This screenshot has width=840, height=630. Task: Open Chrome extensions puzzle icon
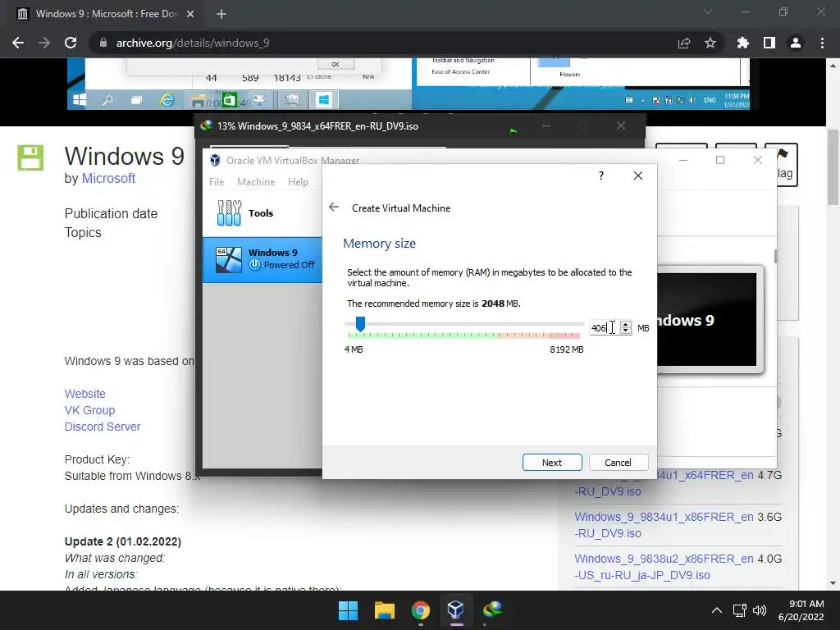click(743, 43)
